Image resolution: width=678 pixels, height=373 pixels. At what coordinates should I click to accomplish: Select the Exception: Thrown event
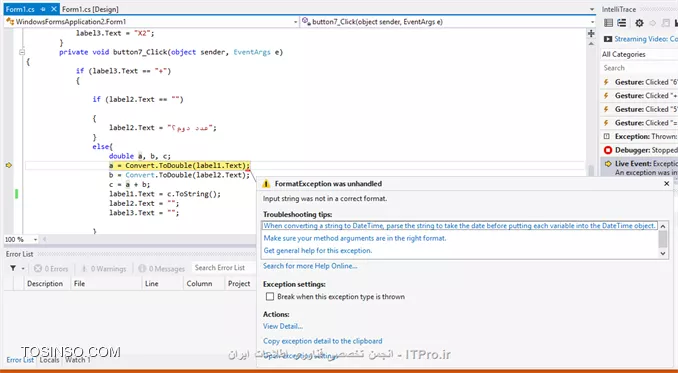click(639, 137)
